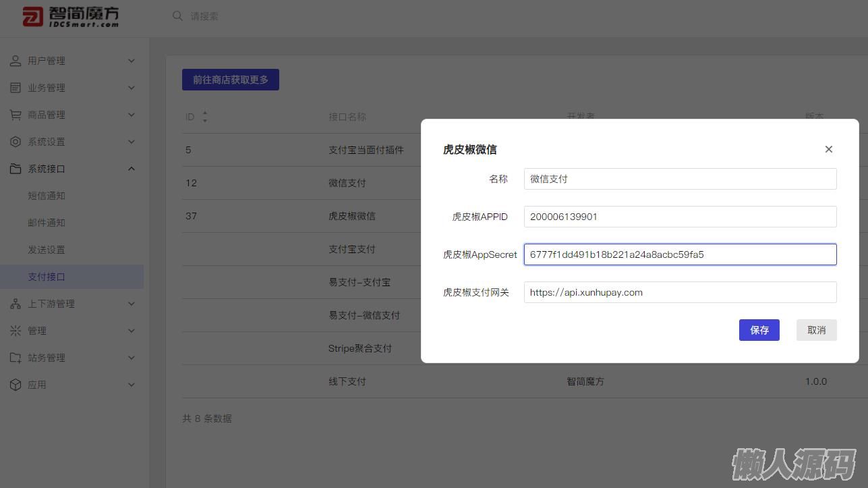Open the 短信通知 submenu item
The height and width of the screenshot is (488, 868).
click(x=47, y=196)
